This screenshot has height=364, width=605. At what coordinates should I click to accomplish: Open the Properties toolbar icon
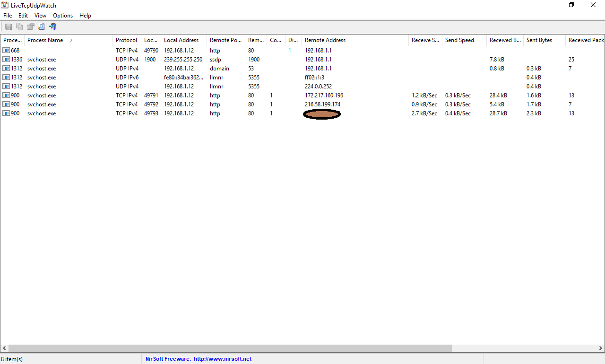click(30, 26)
